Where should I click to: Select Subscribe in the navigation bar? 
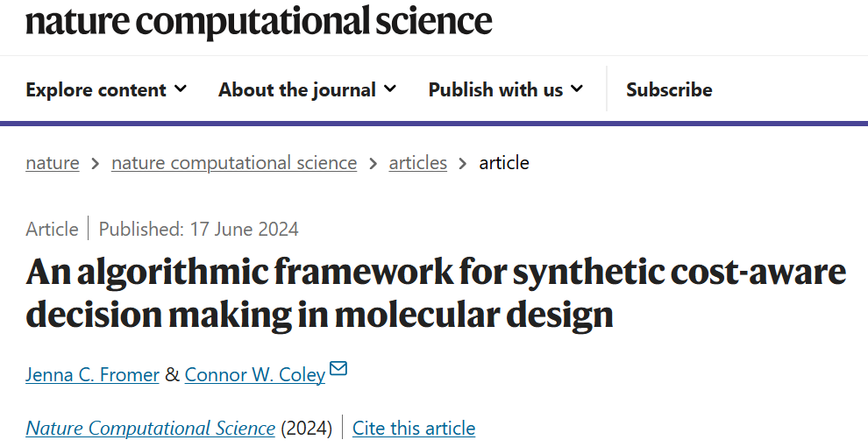coord(669,89)
